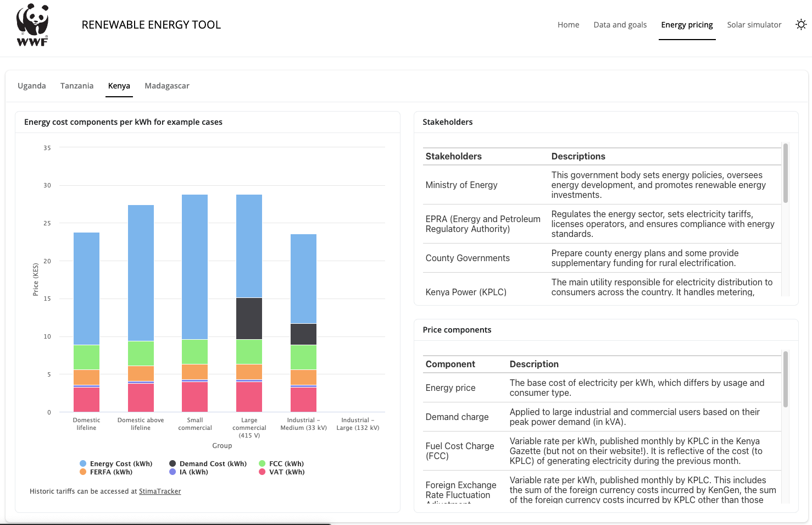812x525 pixels.
Task: Click the Price components table scrollbar
Action: 786,379
